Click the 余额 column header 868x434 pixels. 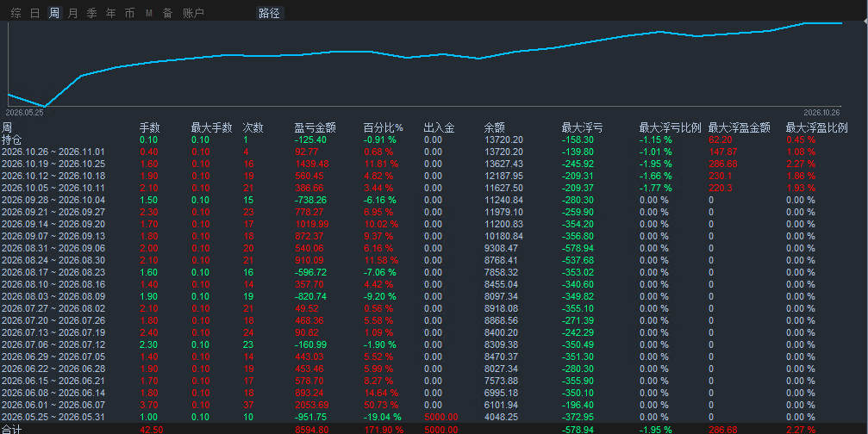pos(495,127)
